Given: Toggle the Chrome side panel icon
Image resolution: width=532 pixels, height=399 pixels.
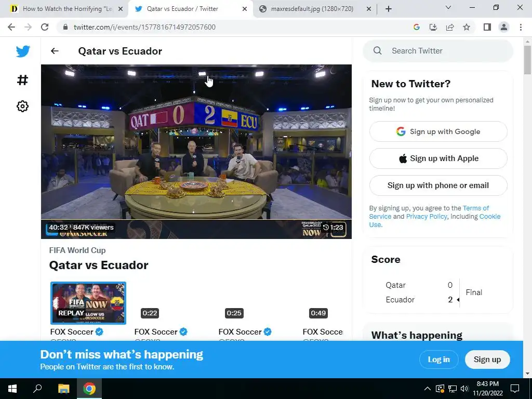Looking at the screenshot, I should (487, 27).
